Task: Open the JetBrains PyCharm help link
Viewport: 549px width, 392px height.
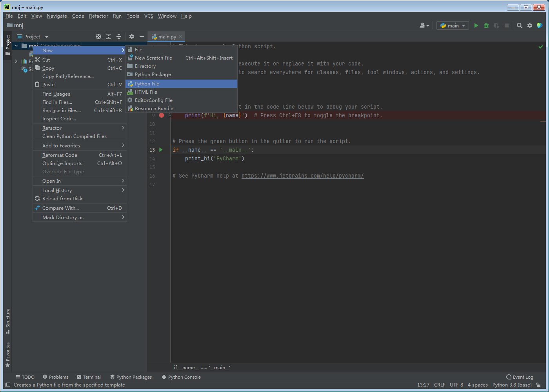Action: pos(303,176)
